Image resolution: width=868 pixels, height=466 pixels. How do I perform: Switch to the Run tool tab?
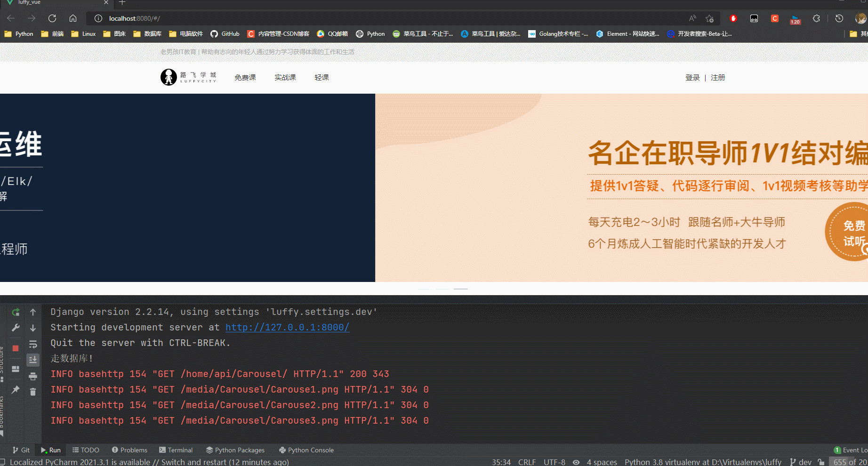tap(51, 450)
